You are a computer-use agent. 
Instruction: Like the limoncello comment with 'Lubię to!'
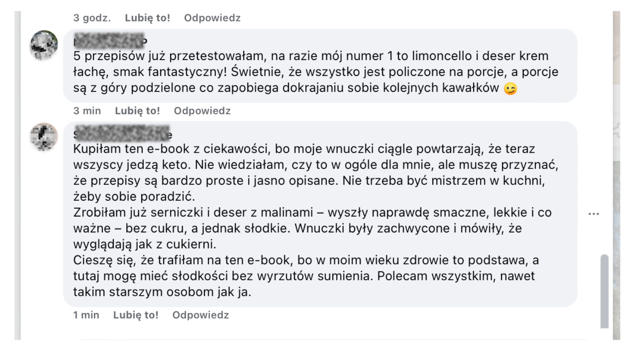pyautogui.click(x=137, y=111)
